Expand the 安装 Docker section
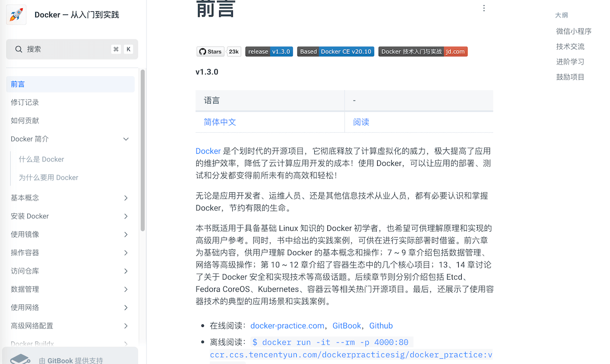 (125, 216)
